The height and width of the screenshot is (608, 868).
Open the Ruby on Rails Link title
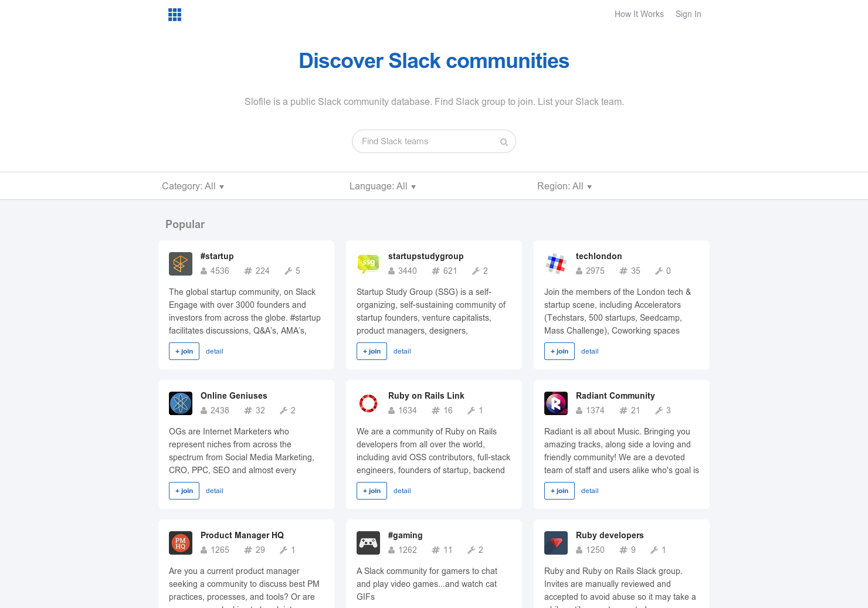(426, 396)
